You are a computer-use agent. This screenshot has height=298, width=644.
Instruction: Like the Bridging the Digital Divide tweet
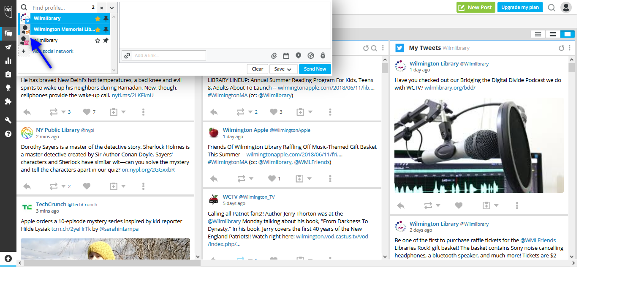pyautogui.click(x=459, y=205)
